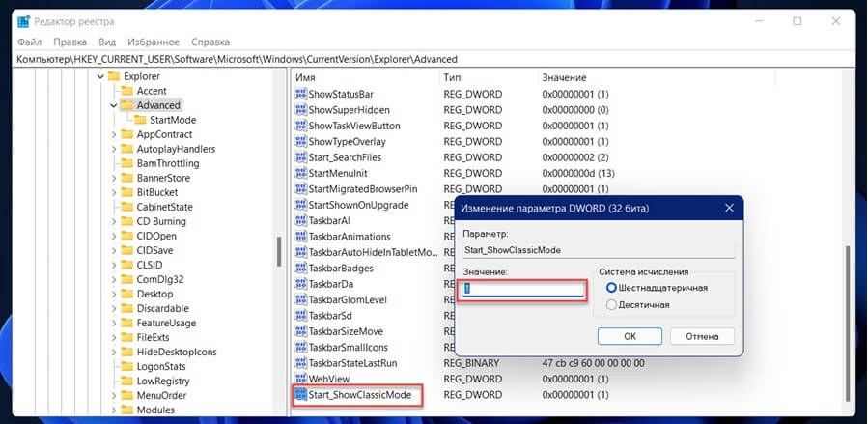Select the StartMenuInit DWORD value icon
Screen dimensions: 868x424
point(300,173)
